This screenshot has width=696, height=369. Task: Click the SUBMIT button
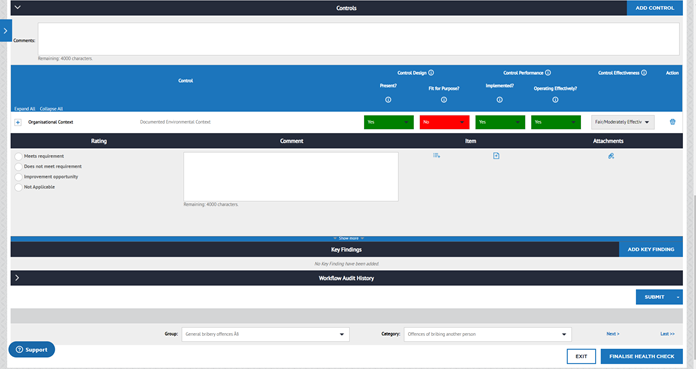coord(655,297)
